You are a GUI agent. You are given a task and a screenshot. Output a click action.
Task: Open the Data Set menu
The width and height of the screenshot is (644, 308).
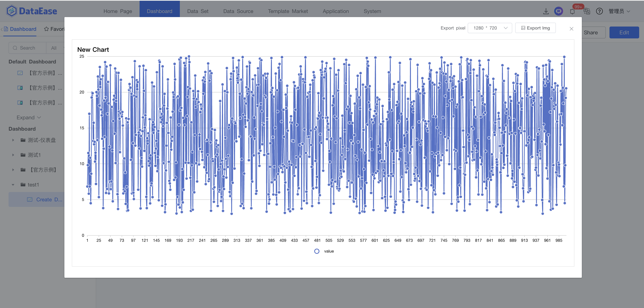point(197,11)
